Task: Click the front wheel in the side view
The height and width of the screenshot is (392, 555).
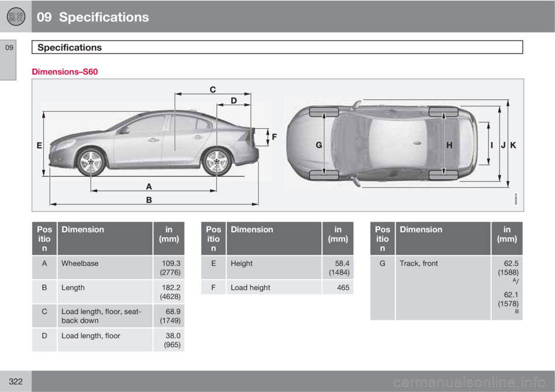Action: click(x=91, y=162)
